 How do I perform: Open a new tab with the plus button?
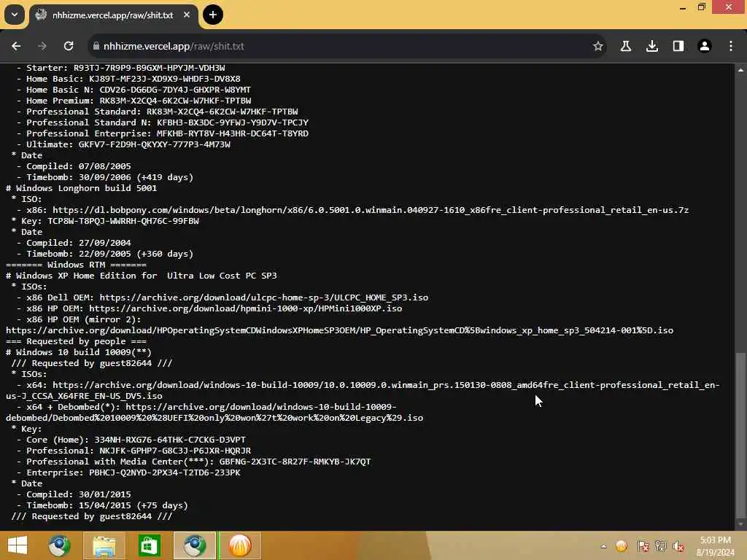tap(213, 15)
